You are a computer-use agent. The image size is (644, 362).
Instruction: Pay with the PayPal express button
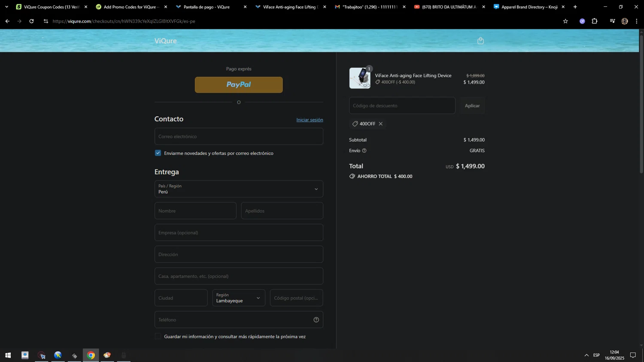click(239, 84)
